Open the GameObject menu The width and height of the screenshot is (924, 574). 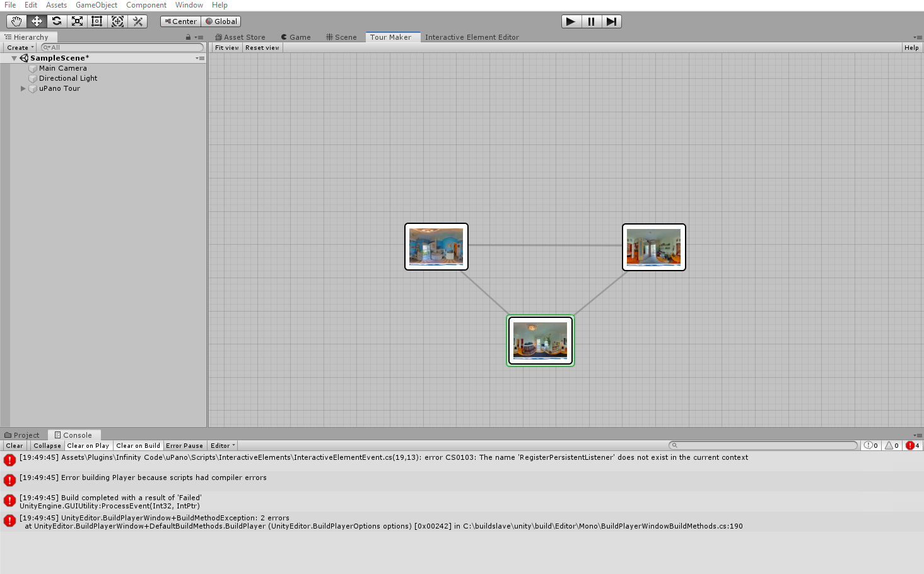(96, 5)
